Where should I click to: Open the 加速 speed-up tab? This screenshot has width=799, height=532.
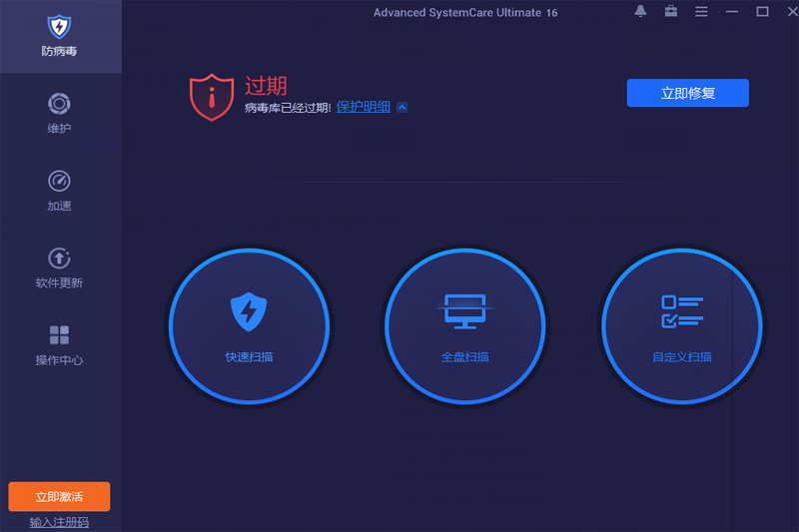coord(60,191)
